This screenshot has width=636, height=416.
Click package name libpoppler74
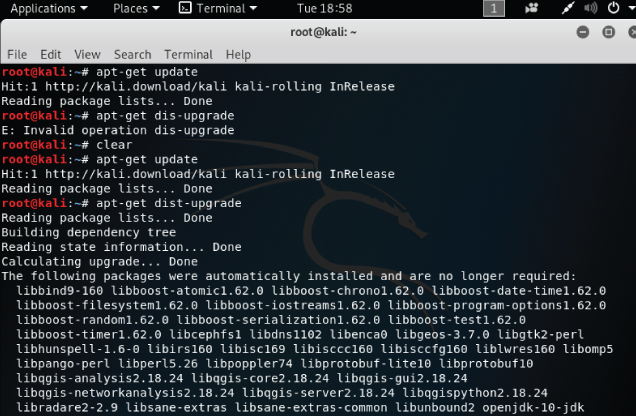point(249,364)
